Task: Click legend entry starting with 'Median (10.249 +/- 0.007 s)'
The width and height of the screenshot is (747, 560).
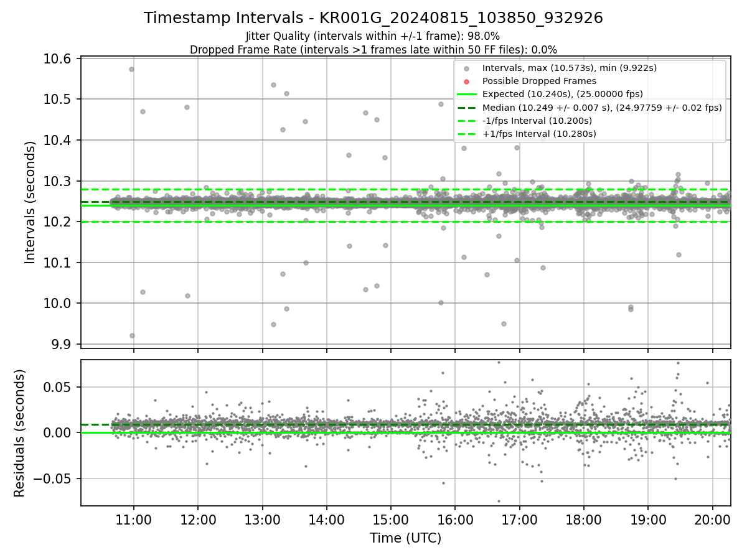Action: [x=602, y=108]
